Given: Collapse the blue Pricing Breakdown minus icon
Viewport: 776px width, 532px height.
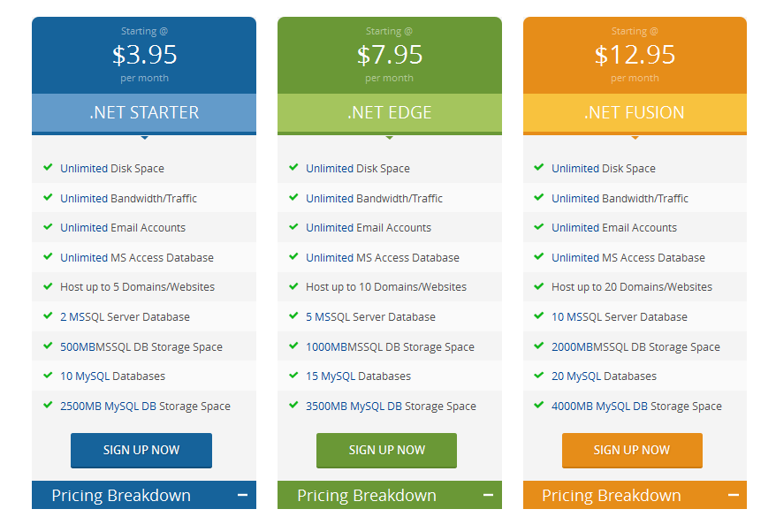Looking at the screenshot, I should (242, 495).
